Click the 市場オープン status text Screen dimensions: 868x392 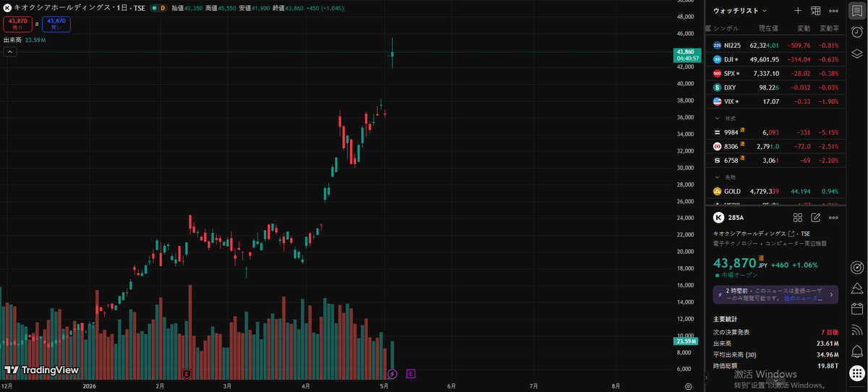click(738, 275)
